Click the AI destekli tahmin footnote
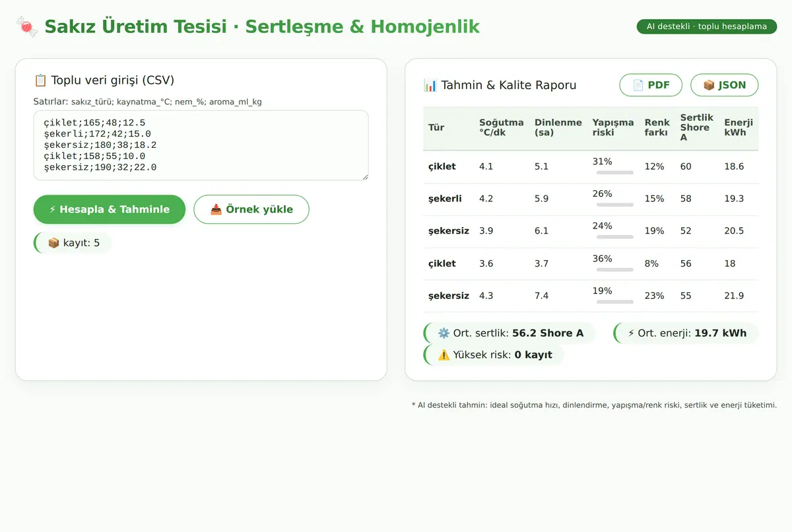This screenshot has height=532, width=792. (x=594, y=405)
